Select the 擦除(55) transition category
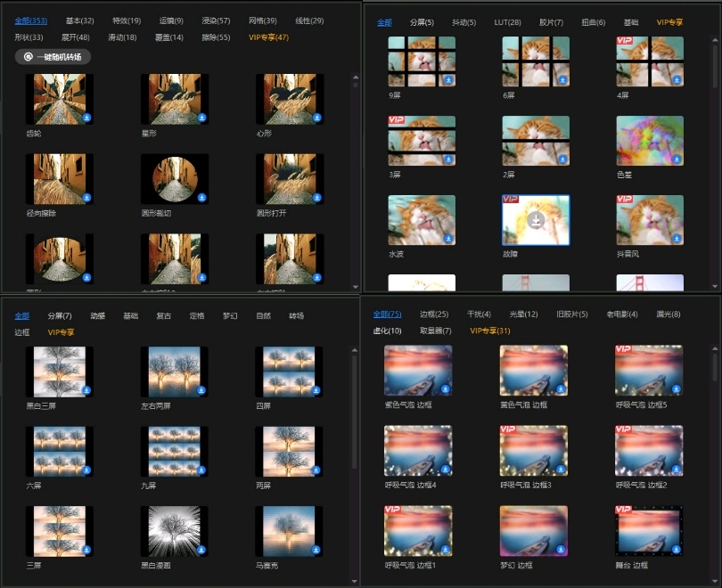Viewport: 722px width, 588px height. (x=216, y=37)
